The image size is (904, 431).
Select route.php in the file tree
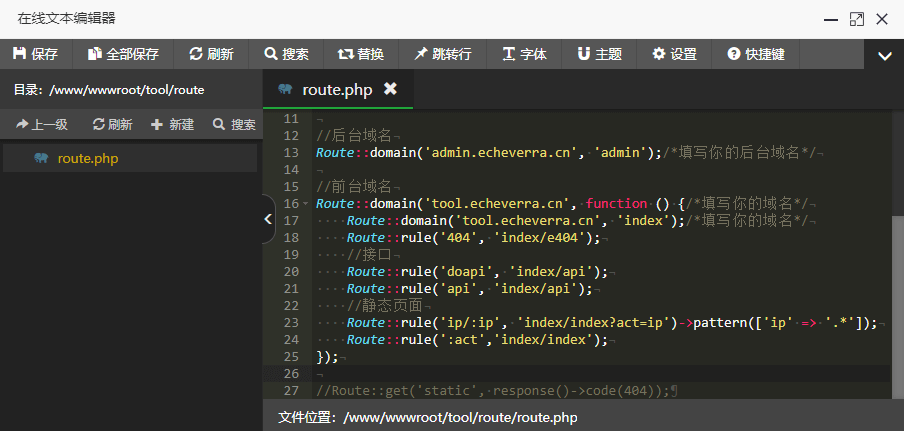tap(130, 158)
